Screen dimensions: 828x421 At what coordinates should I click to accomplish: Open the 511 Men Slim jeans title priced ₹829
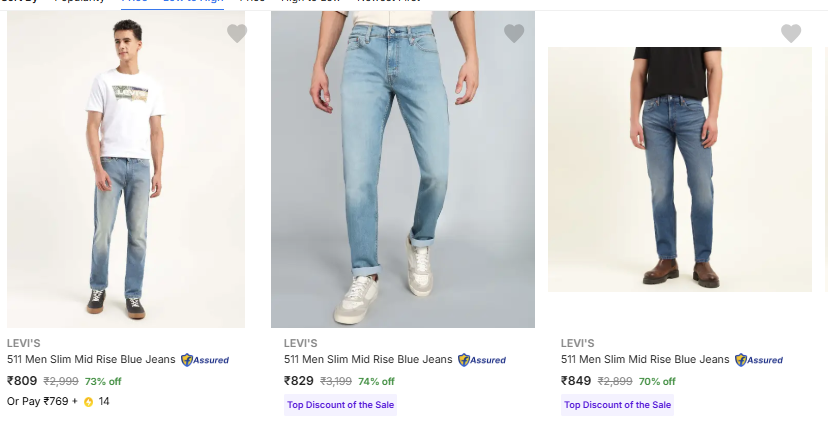click(x=368, y=360)
